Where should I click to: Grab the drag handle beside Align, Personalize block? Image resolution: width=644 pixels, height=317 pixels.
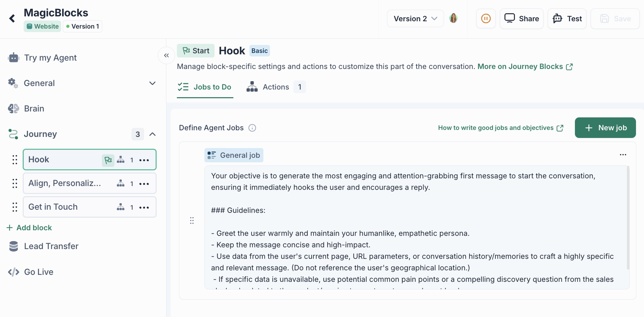pos(15,184)
